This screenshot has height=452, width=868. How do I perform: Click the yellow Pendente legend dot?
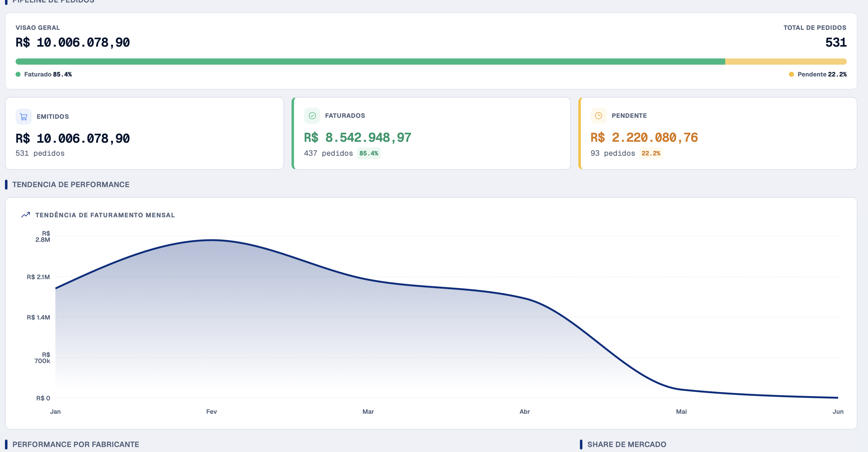pyautogui.click(x=791, y=74)
